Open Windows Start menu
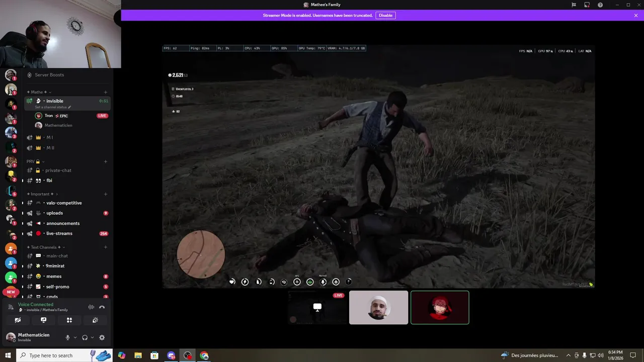644x362 pixels. (x=8, y=355)
